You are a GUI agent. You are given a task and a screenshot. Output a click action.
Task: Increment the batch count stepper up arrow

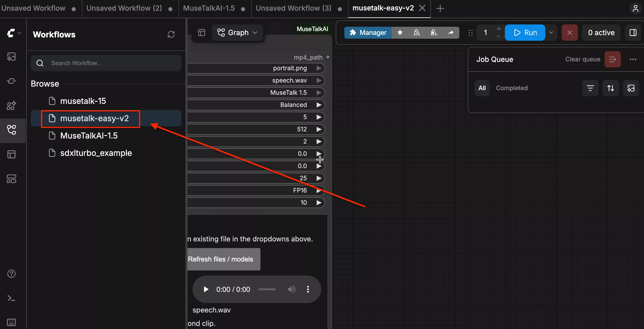(x=499, y=29)
